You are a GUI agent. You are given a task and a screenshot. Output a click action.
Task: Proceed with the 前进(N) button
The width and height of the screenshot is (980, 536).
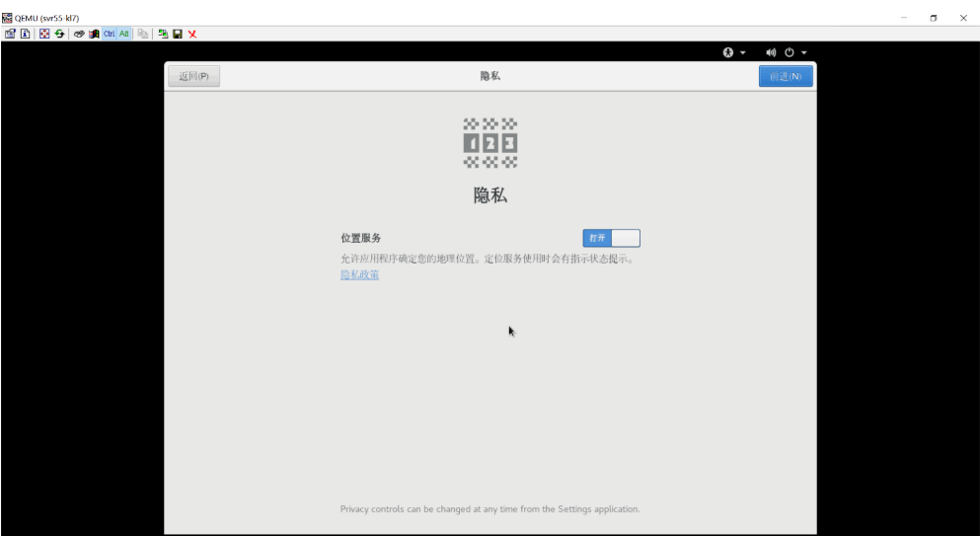click(x=786, y=76)
